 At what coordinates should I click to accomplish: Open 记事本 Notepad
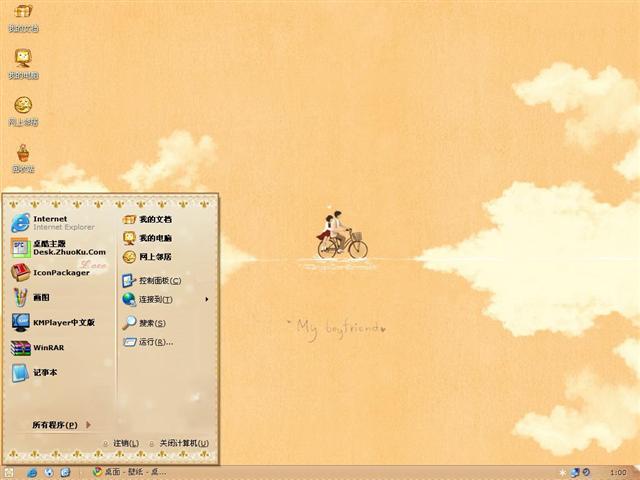point(34,373)
